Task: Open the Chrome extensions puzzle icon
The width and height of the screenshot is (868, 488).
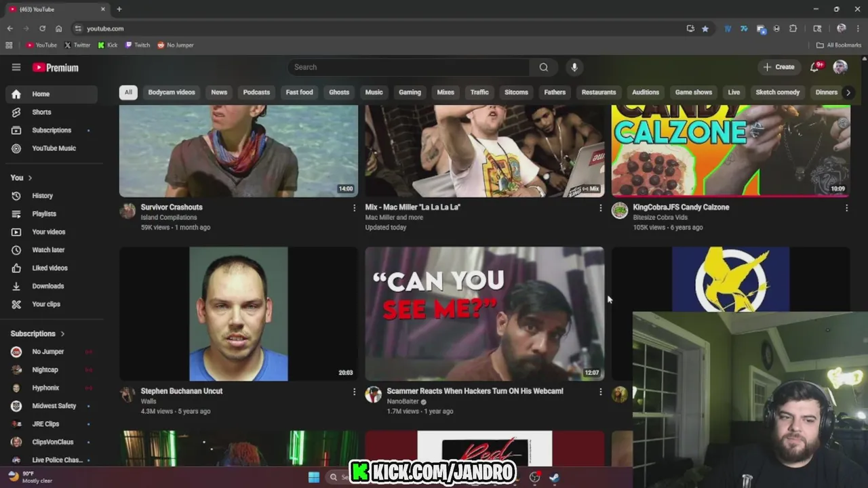Action: click(793, 28)
